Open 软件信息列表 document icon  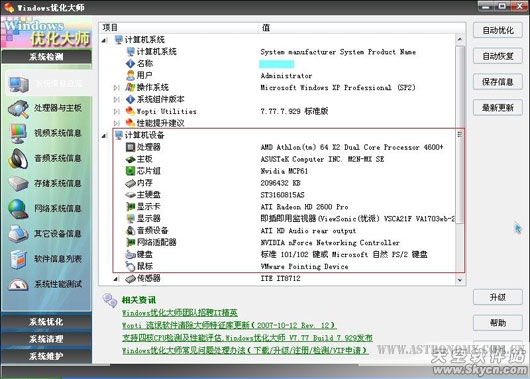point(18,259)
